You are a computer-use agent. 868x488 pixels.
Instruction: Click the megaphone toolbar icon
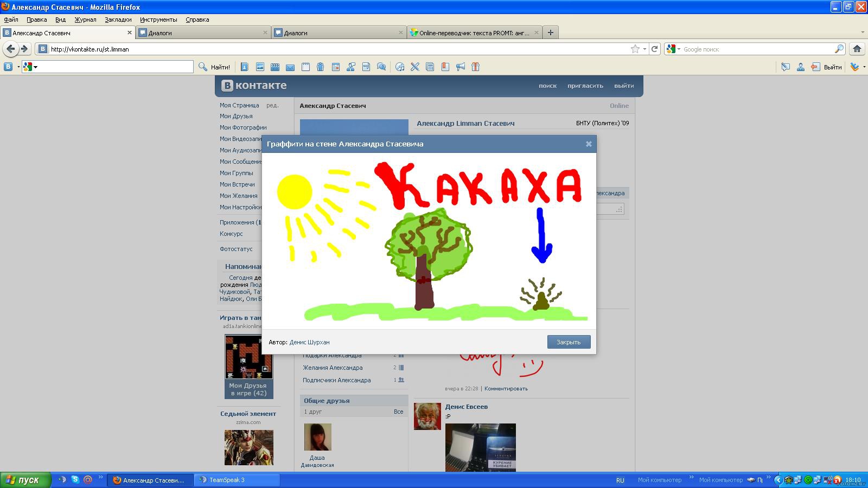(461, 67)
